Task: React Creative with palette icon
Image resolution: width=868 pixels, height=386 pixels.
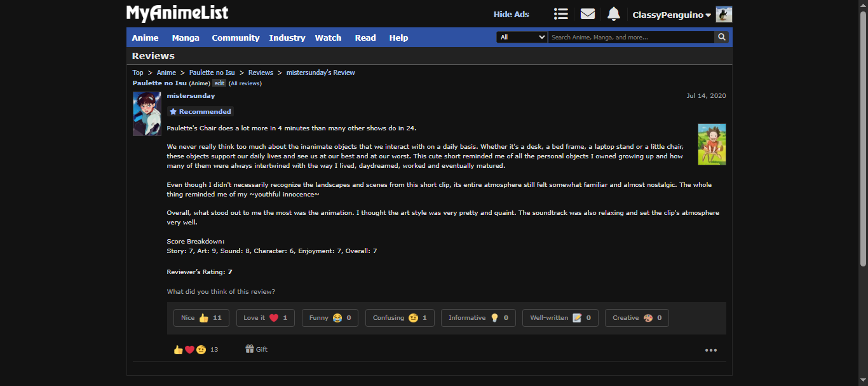Action: (x=637, y=318)
